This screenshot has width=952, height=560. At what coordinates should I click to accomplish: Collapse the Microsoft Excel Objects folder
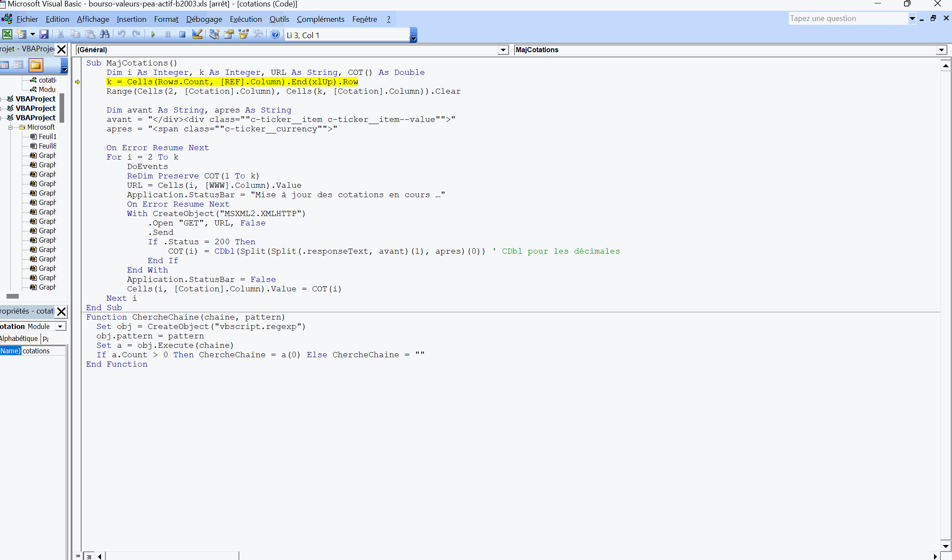point(11,127)
